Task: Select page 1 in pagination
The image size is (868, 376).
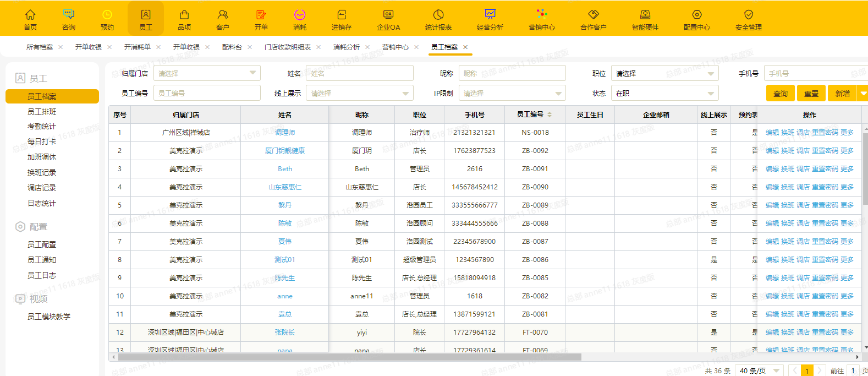Action: click(807, 370)
